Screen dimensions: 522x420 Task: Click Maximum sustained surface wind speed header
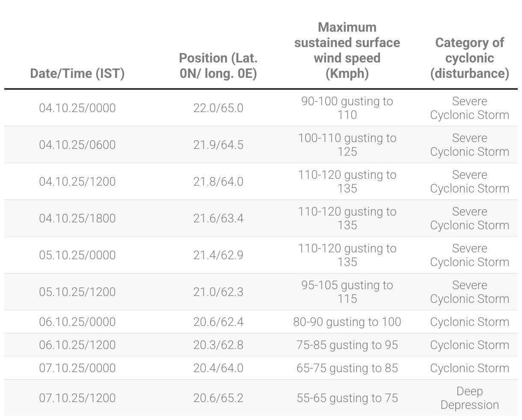[347, 50]
